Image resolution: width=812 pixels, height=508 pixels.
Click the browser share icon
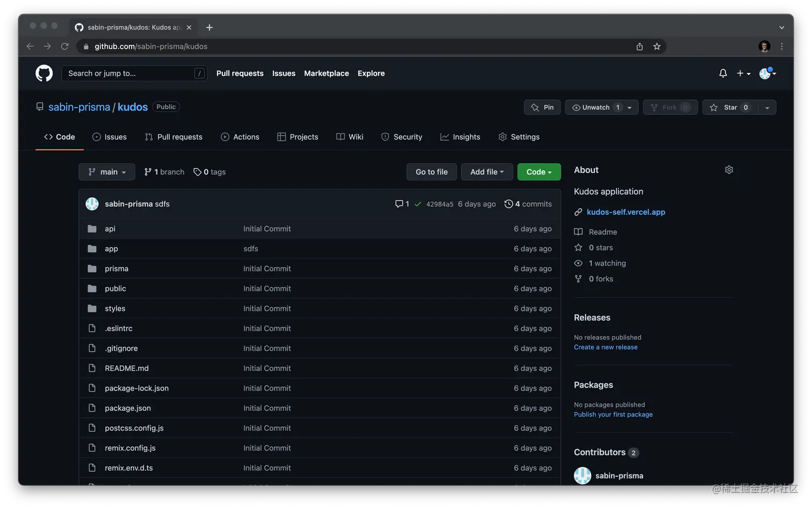(x=640, y=46)
